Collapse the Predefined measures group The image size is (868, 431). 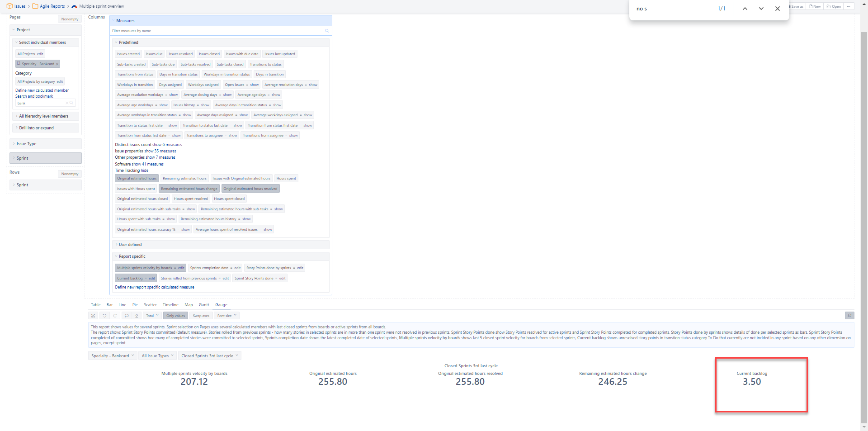tap(221, 43)
